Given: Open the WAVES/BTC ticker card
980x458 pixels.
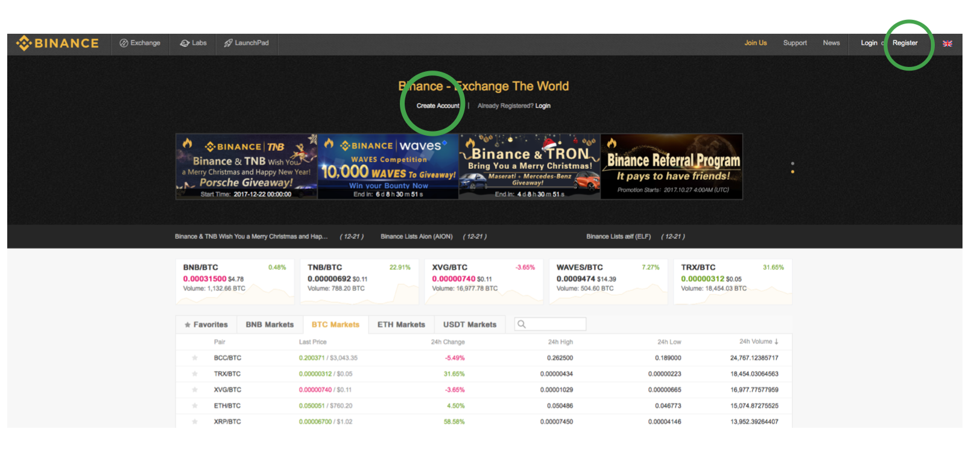Looking at the screenshot, I should [609, 282].
